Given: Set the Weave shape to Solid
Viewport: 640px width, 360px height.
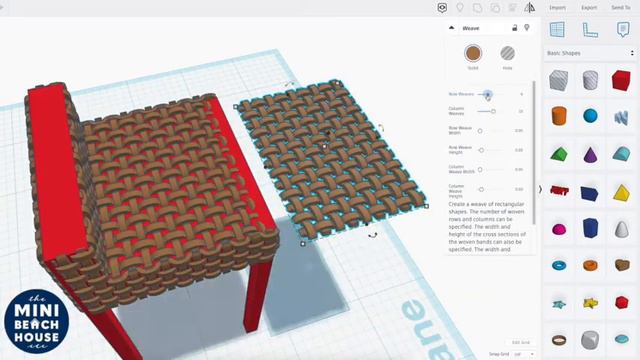Looking at the screenshot, I should pyautogui.click(x=473, y=54).
